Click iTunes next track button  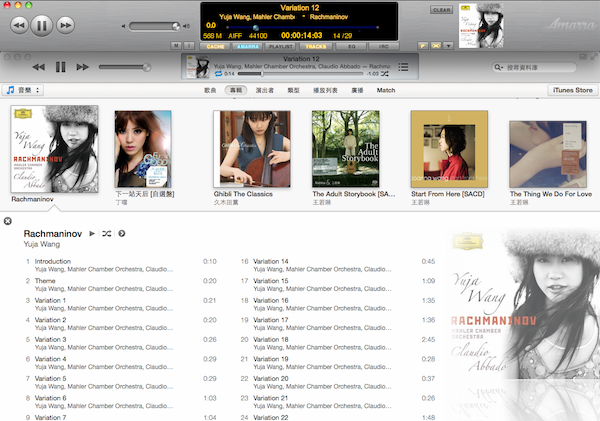tap(83, 67)
